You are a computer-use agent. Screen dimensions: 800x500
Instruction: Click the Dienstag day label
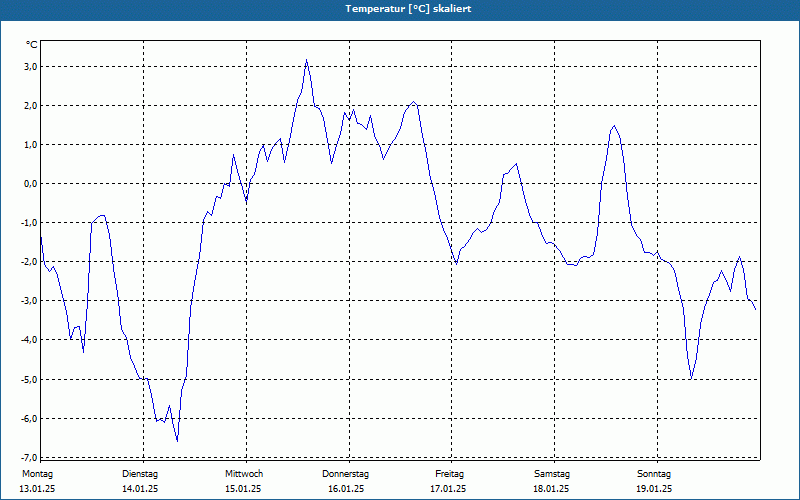pos(140,474)
